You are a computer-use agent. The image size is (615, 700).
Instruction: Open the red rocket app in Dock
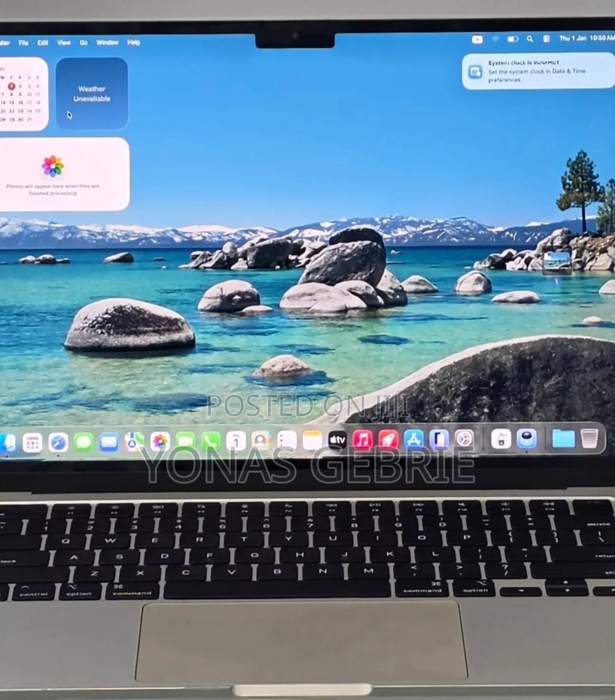[388, 439]
